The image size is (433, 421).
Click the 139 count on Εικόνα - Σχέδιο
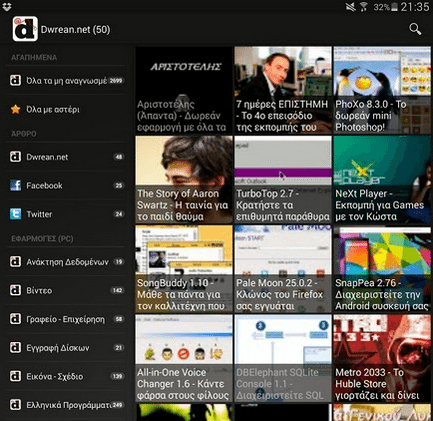tap(117, 376)
